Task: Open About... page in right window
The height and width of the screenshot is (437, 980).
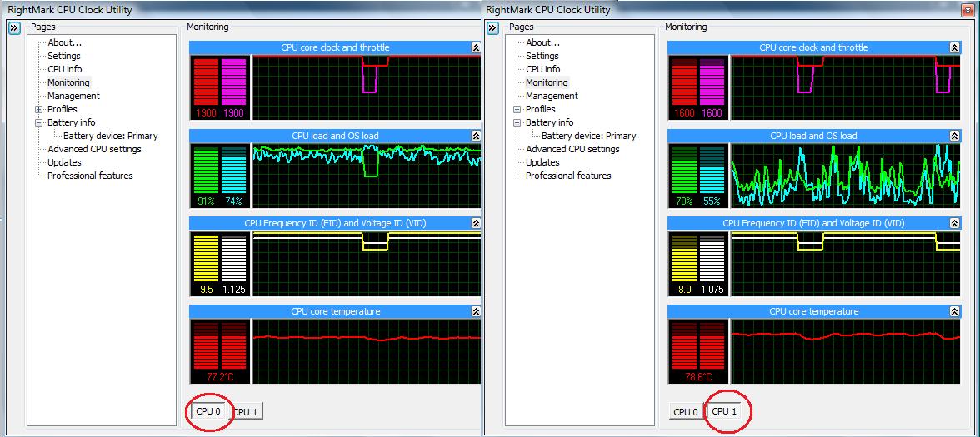Action: pos(542,42)
